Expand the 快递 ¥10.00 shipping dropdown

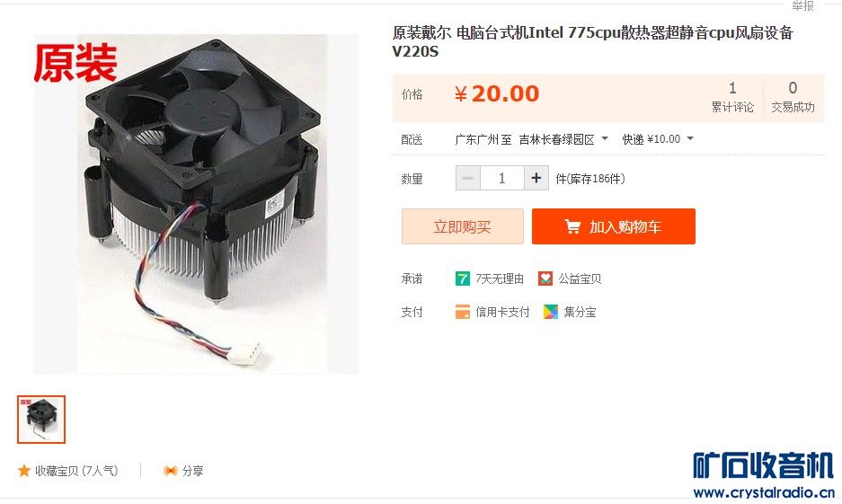658,139
